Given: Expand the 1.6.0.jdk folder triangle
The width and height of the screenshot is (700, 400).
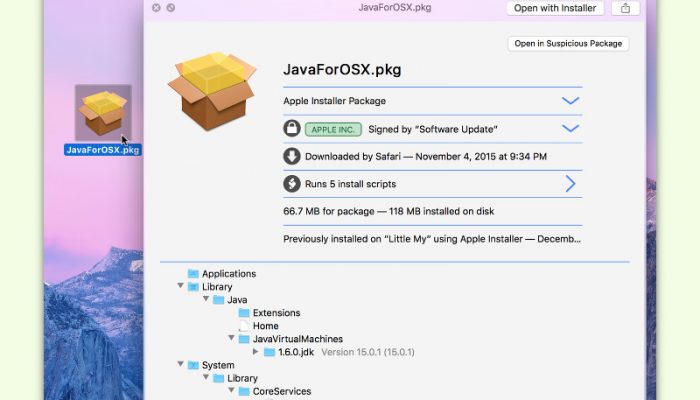Looking at the screenshot, I should [x=256, y=352].
